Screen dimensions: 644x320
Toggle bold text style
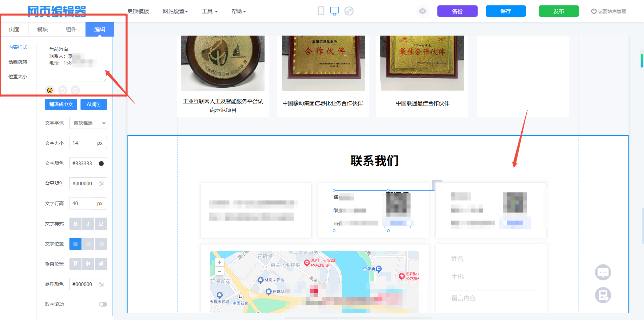pos(75,224)
